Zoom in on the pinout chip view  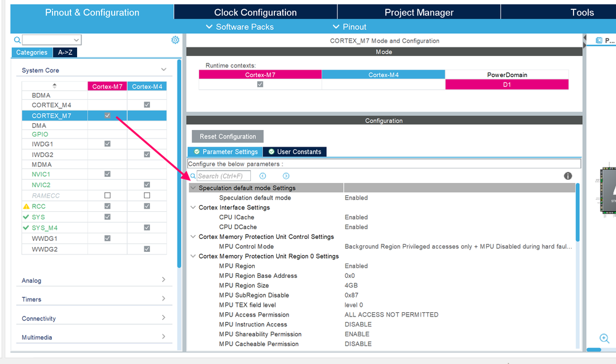pos(604,338)
